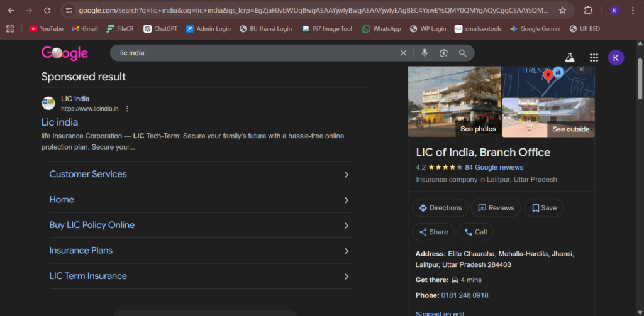Click the Reviews button

pyautogui.click(x=496, y=208)
